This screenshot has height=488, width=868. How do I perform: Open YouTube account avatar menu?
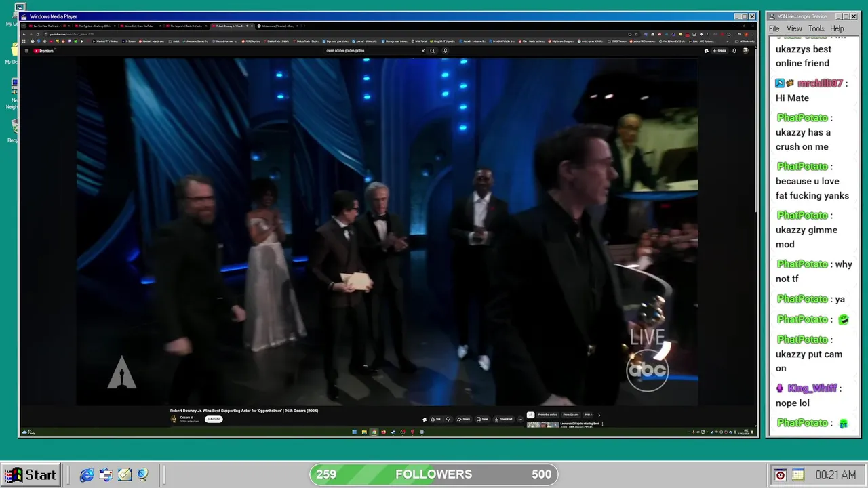[746, 51]
